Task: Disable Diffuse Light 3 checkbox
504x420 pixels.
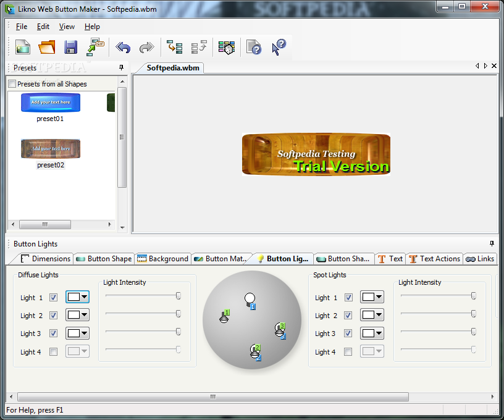Action: (53, 334)
